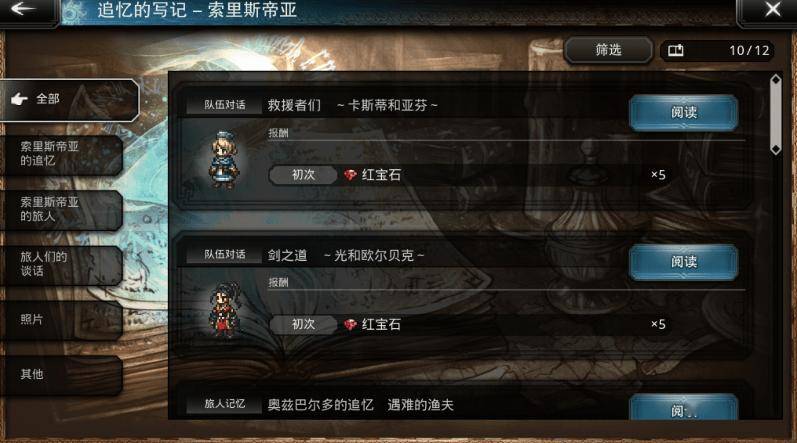Open the 索里斯帝亚的旅人 tab
Image resolution: width=797 pixels, height=443 pixels.
coord(61,209)
